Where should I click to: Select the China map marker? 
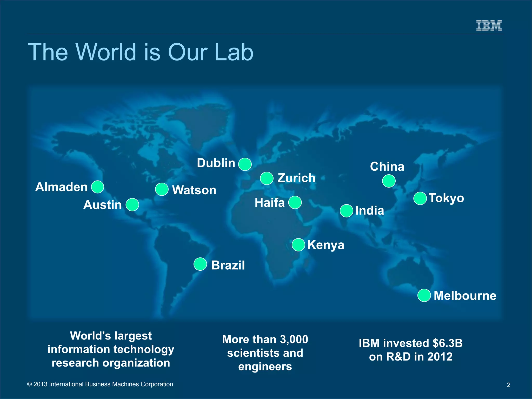[389, 181]
